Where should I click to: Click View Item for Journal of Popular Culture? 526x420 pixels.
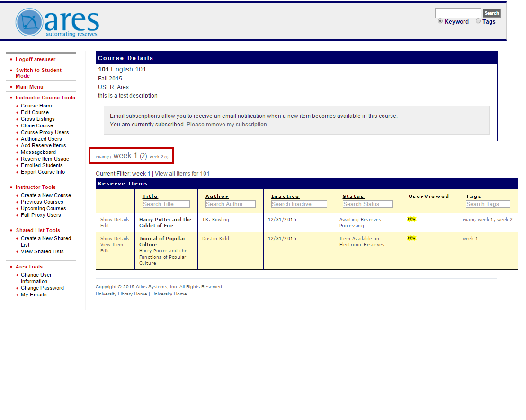112,244
